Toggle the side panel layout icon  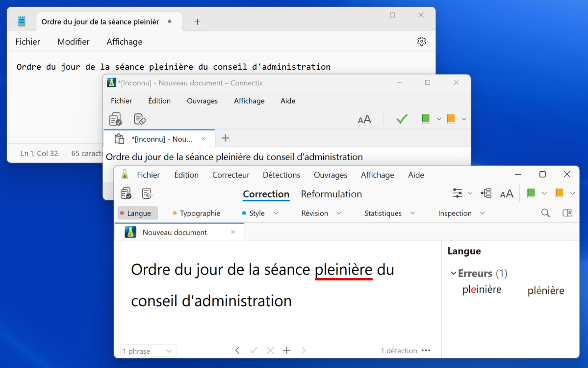567,213
